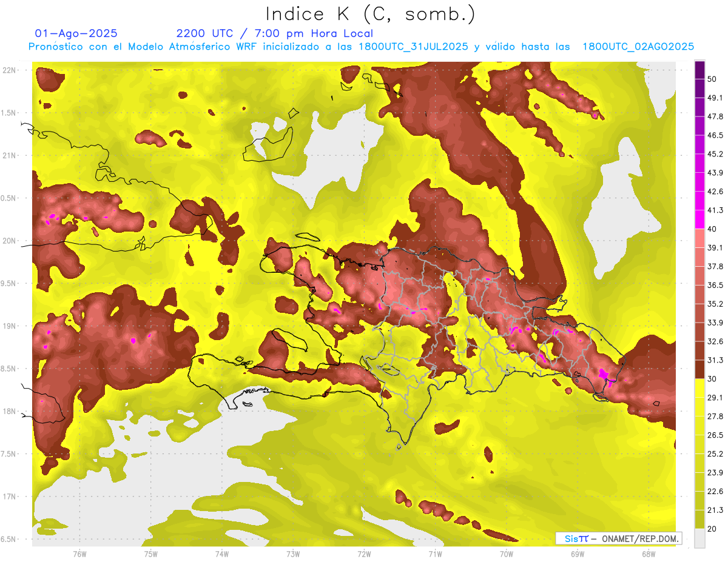Click longitude axis label '69W'
The image size is (728, 562).
point(578,554)
